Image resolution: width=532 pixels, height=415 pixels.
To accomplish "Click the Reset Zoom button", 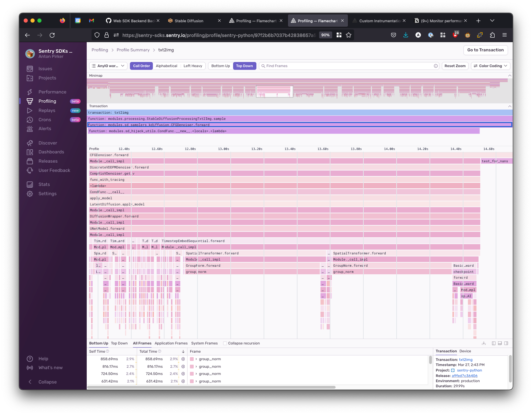I will pyautogui.click(x=455, y=66).
